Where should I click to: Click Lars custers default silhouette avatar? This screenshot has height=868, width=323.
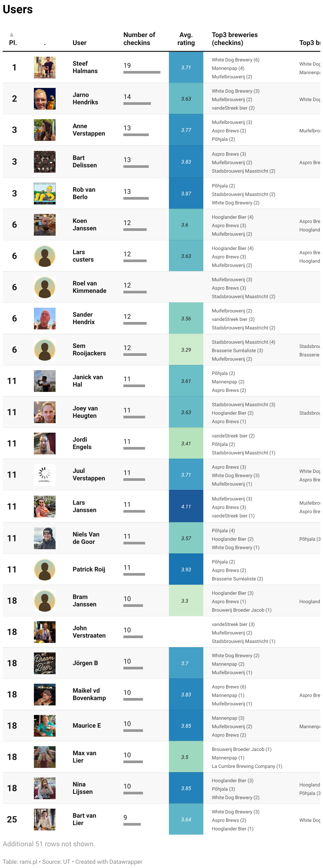(x=44, y=256)
